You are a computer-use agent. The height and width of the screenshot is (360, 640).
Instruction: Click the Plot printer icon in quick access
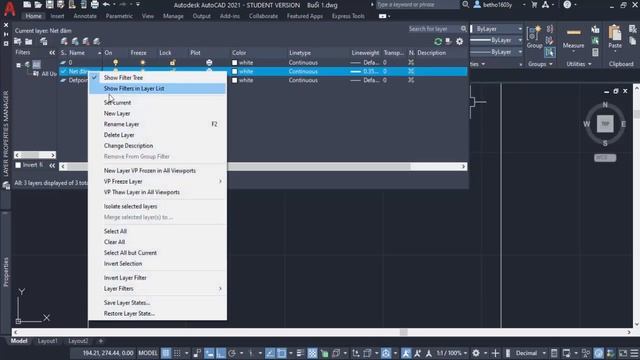pos(95,5)
